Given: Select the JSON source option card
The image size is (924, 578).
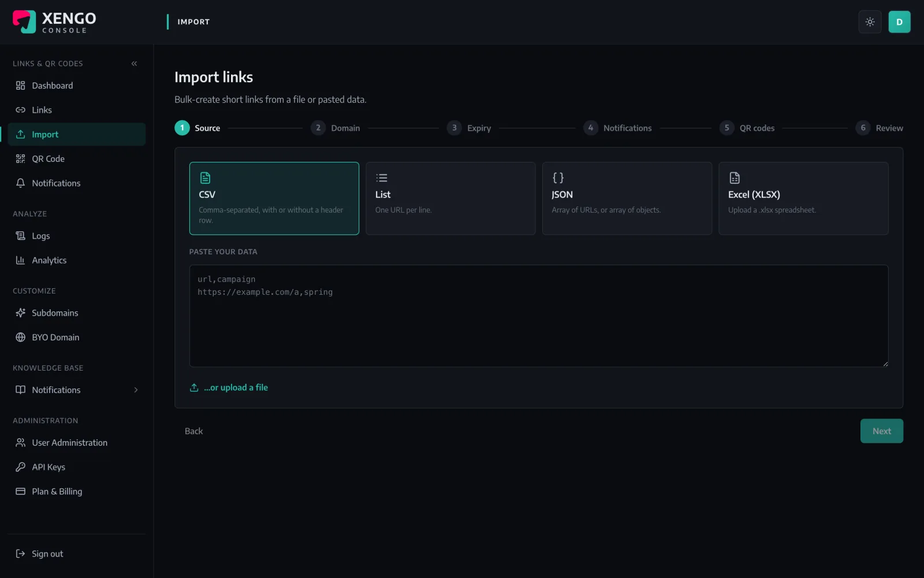Looking at the screenshot, I should [627, 198].
